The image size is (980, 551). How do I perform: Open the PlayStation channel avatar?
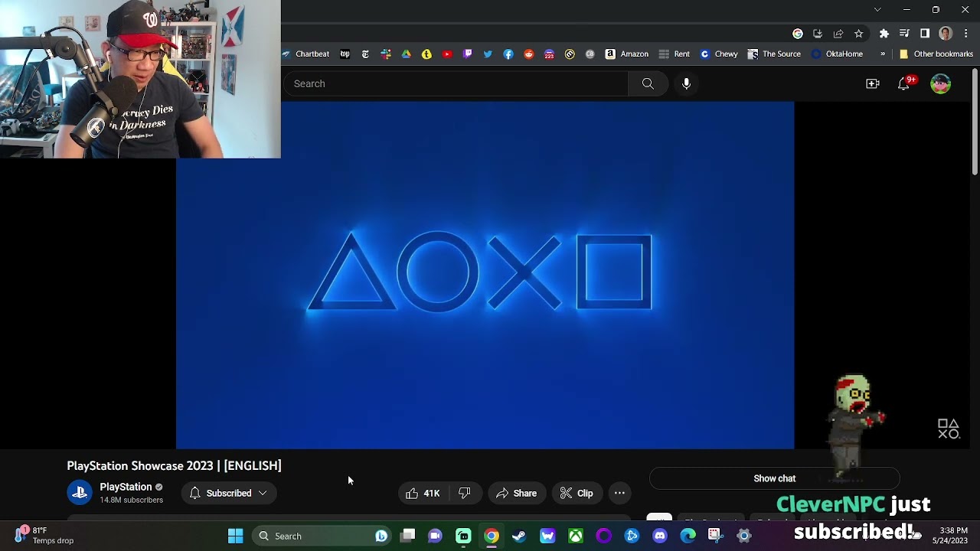80,494
